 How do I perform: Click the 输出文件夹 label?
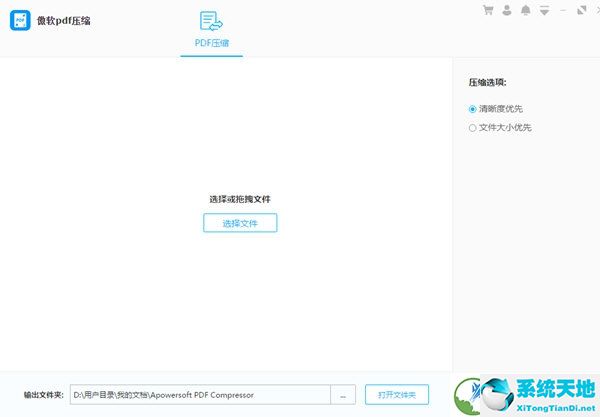point(44,395)
